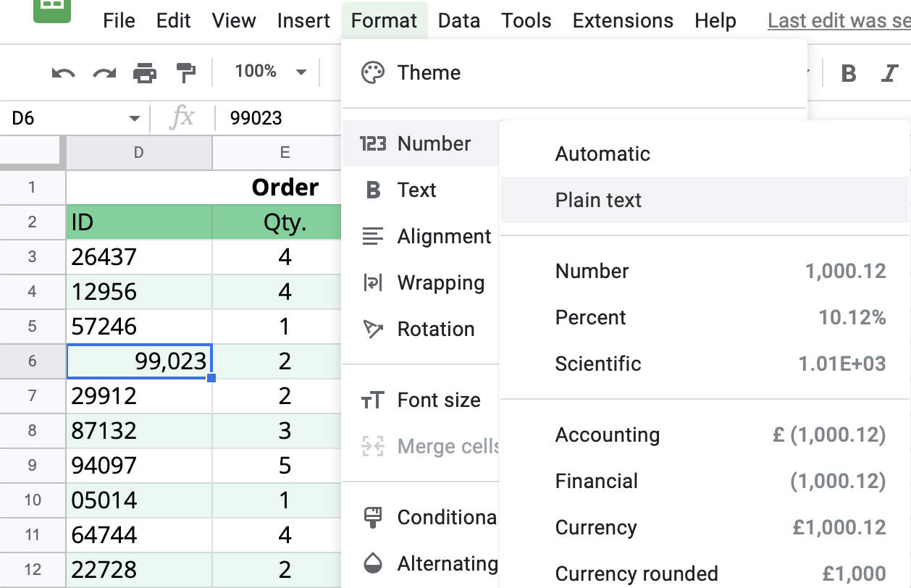Click the Conditional formatting icon

click(372, 517)
